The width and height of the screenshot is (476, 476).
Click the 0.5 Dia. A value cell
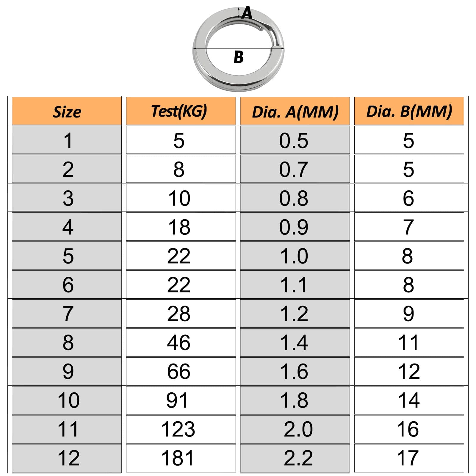tap(295, 140)
